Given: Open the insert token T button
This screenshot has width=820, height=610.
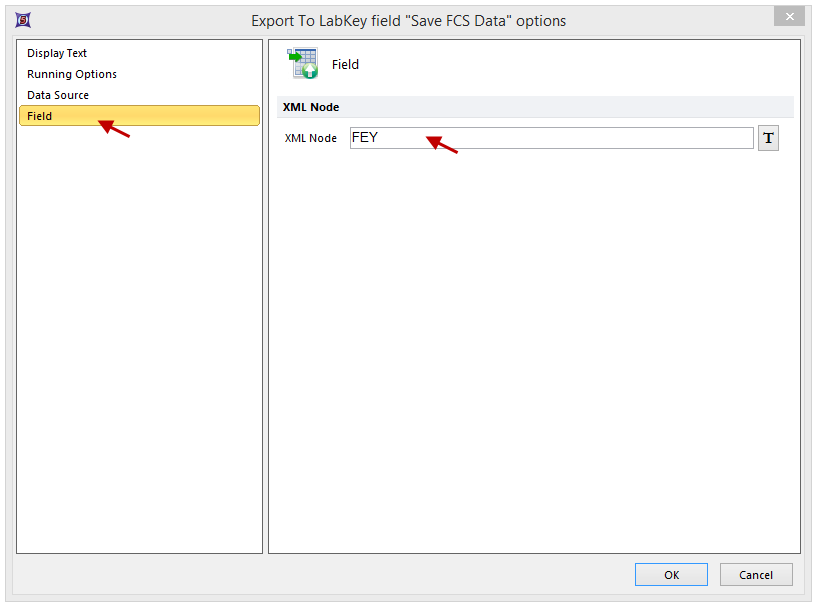Looking at the screenshot, I should point(768,138).
